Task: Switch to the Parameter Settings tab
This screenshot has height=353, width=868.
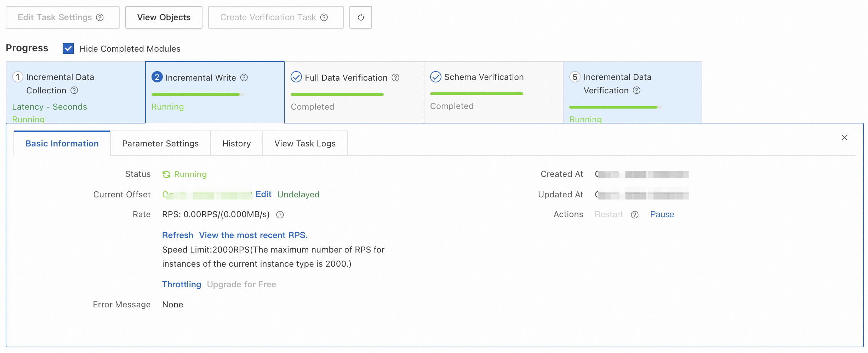Action: click(x=160, y=144)
